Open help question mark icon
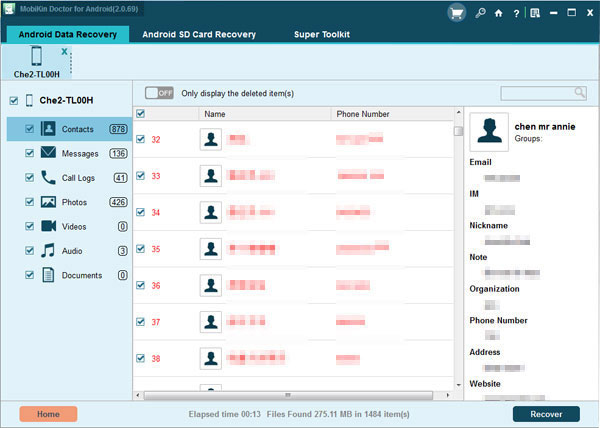Screen dimensions: 600x428 point(517,12)
